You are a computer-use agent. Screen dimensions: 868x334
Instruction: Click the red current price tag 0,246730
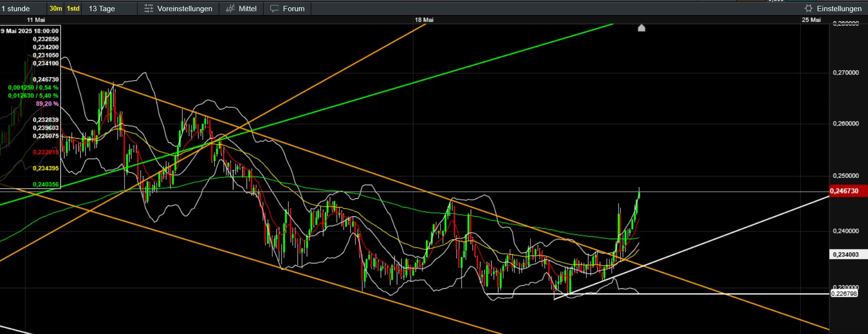click(x=848, y=191)
